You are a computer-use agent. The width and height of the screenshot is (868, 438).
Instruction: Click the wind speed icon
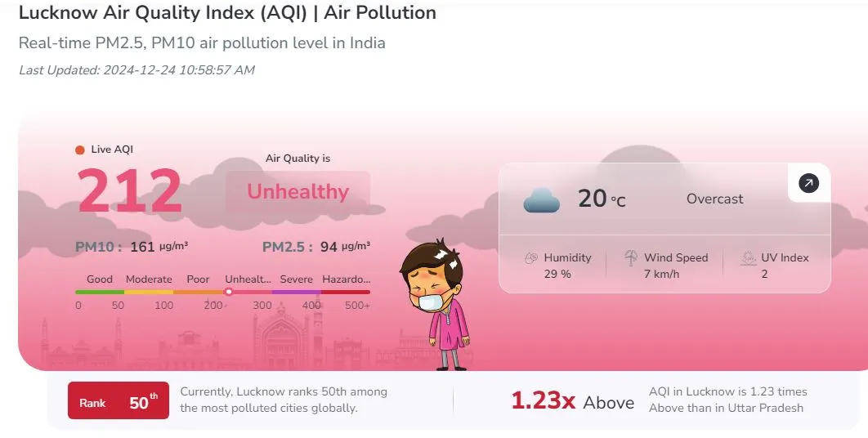[x=631, y=258]
